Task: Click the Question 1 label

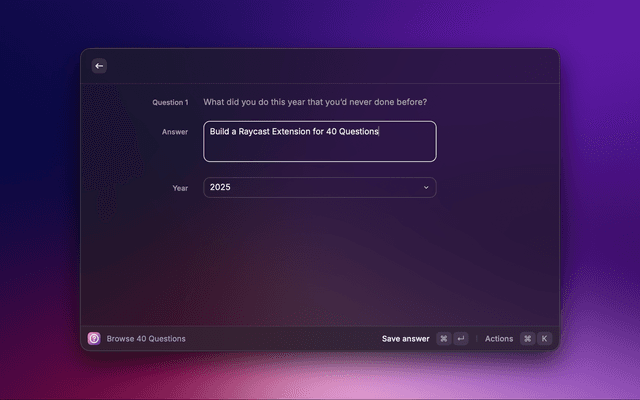Action: (169, 102)
